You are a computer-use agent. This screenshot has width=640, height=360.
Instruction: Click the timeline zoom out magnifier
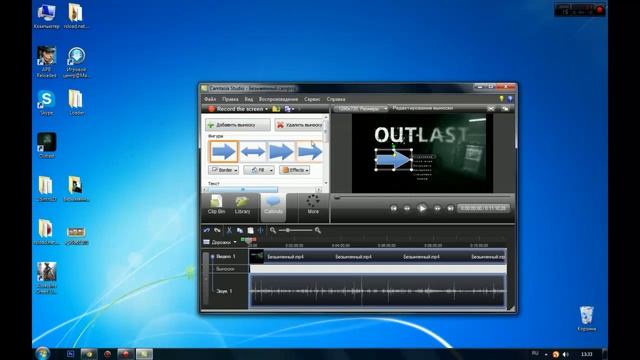(273, 230)
